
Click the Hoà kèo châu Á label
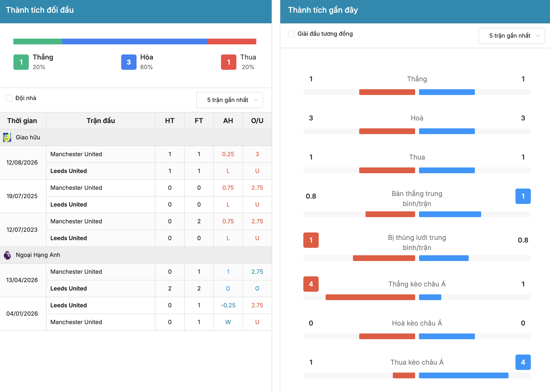417,323
